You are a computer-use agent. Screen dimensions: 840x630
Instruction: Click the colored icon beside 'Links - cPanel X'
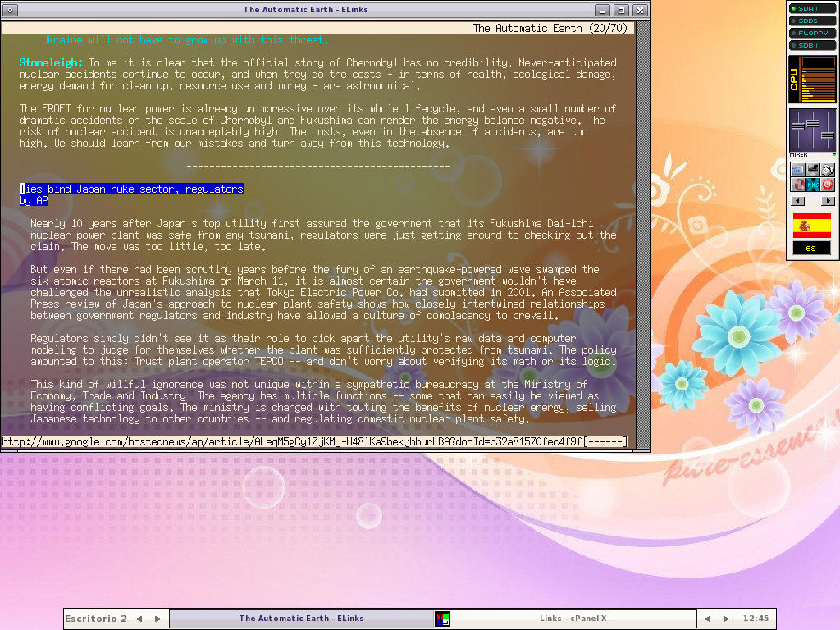442,619
